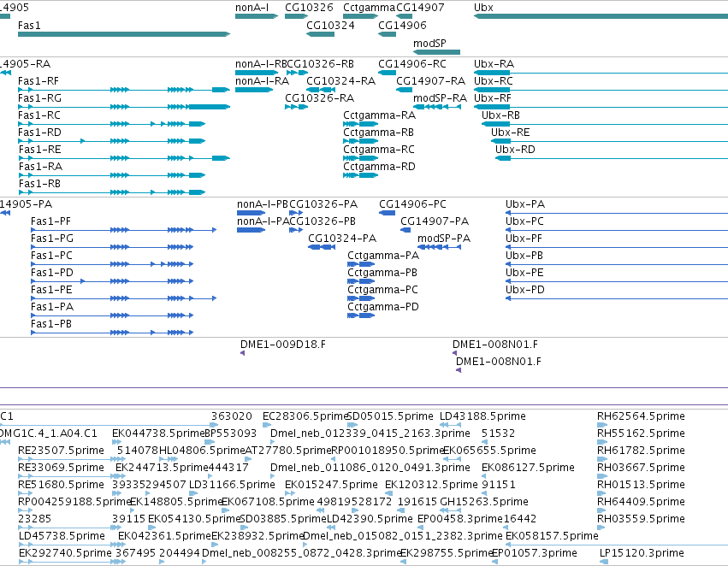Click transcript Ubx-RE

click(610, 141)
